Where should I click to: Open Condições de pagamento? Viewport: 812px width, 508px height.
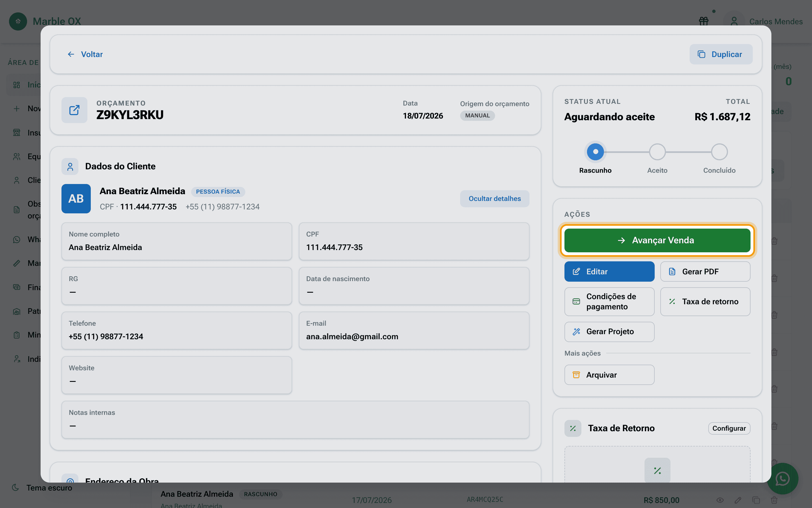(x=609, y=301)
